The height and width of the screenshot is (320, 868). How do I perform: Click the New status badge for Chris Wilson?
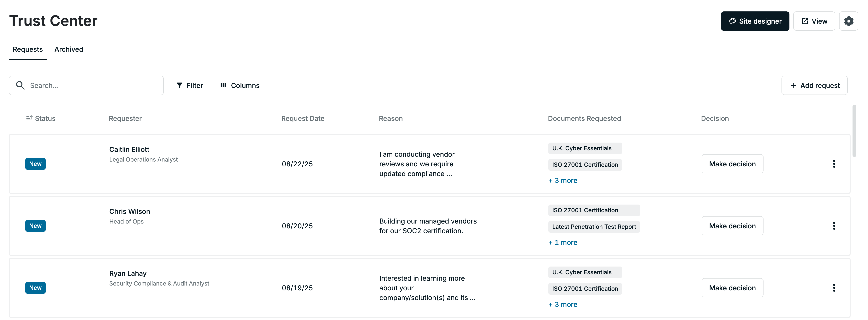click(x=35, y=226)
